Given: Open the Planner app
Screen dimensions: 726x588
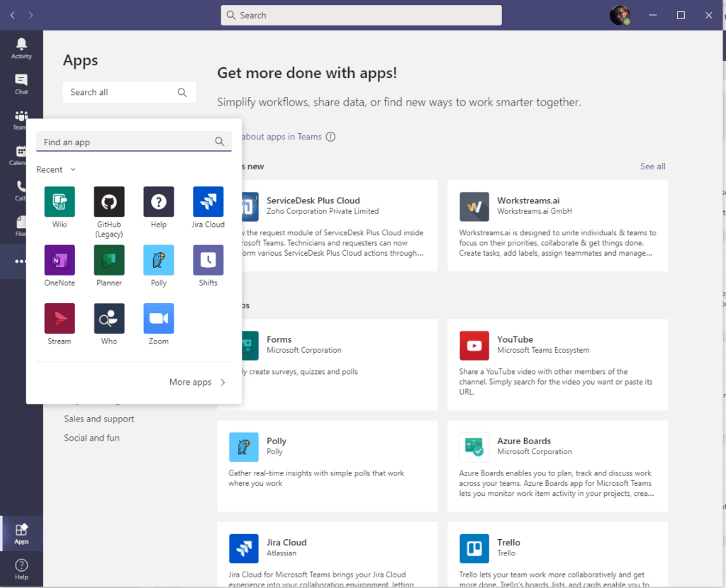Looking at the screenshot, I should click(x=108, y=260).
